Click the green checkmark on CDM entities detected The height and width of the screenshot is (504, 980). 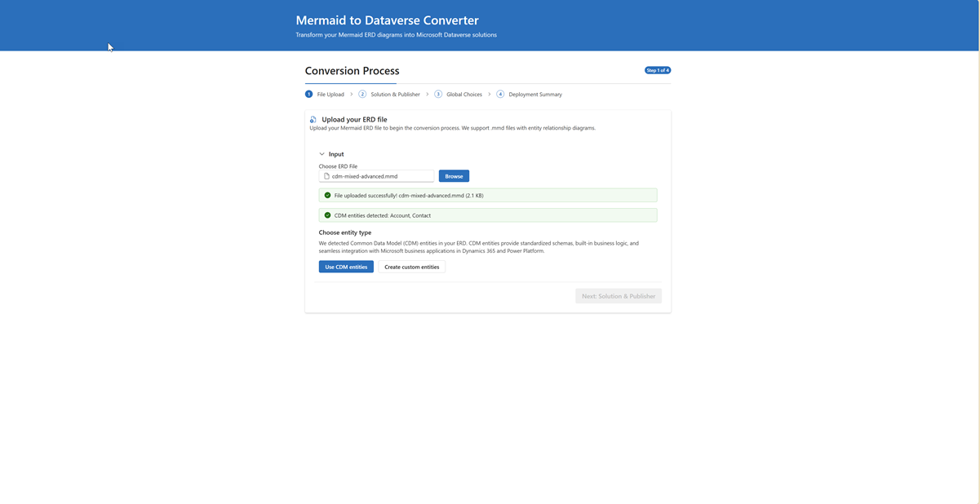[327, 215]
